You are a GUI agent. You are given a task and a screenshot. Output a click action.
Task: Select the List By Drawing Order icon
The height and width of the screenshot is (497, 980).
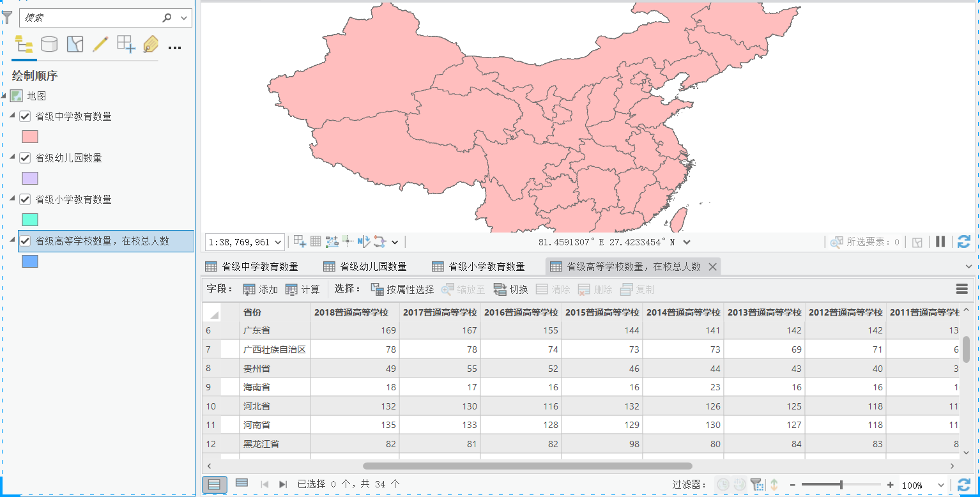coord(24,45)
